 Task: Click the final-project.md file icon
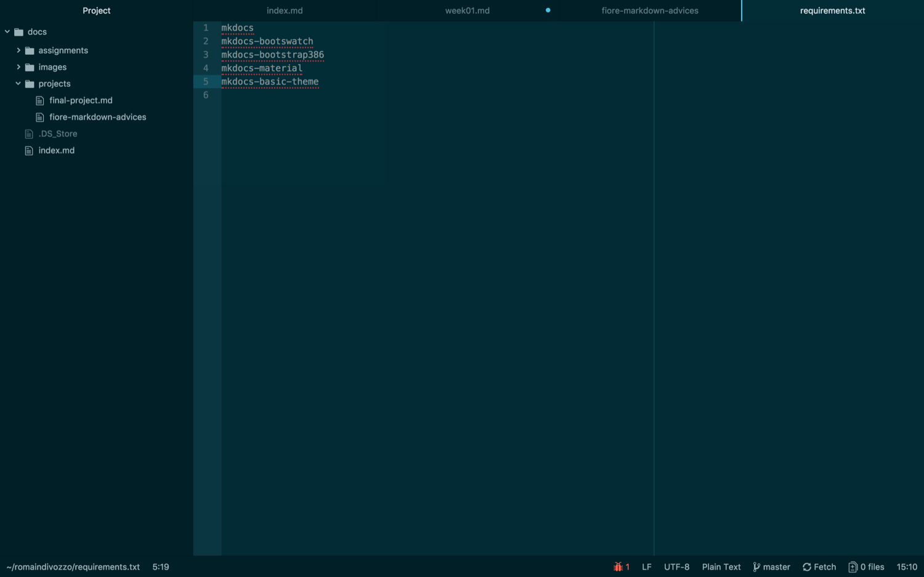pos(40,100)
